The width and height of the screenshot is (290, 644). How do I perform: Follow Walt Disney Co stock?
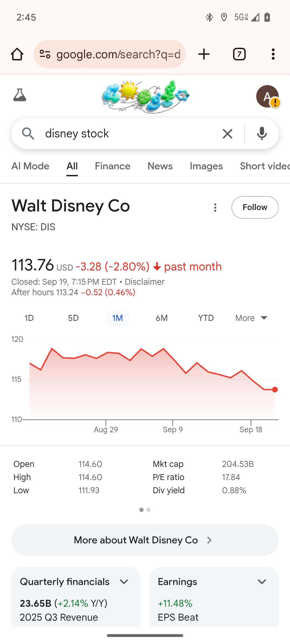click(255, 207)
